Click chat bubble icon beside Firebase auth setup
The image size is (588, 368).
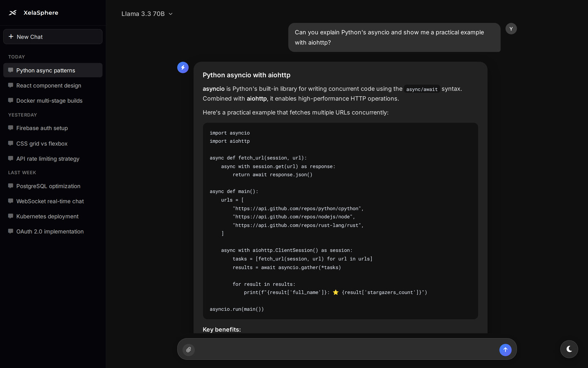(x=11, y=128)
